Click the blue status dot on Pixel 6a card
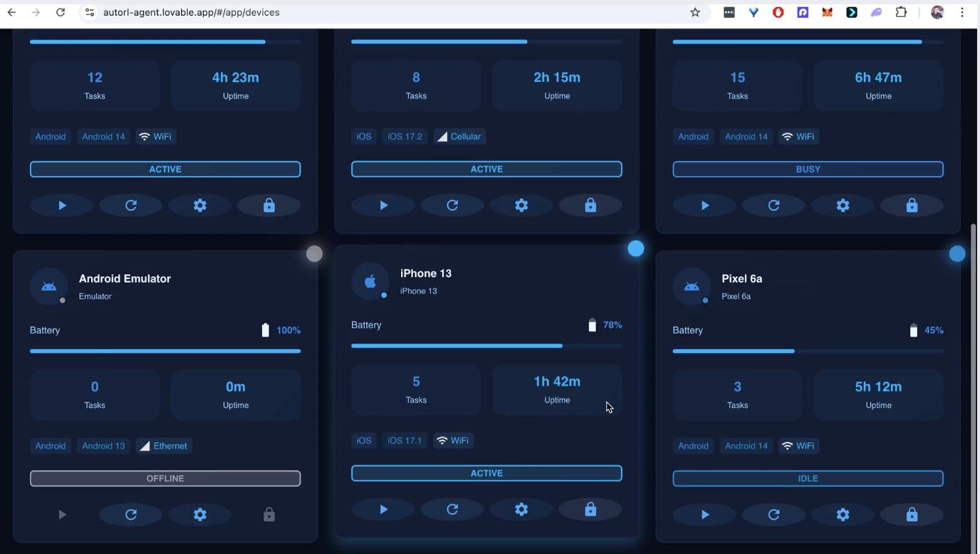The height and width of the screenshot is (554, 980). coord(957,254)
